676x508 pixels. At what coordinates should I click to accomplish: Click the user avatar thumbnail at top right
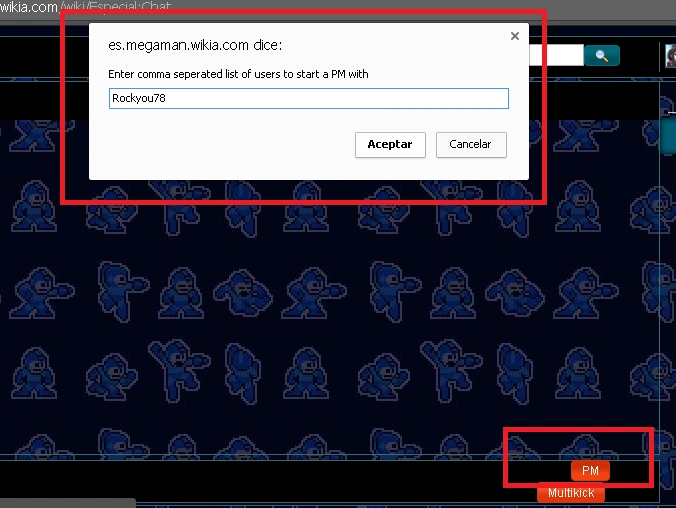pyautogui.click(x=670, y=56)
